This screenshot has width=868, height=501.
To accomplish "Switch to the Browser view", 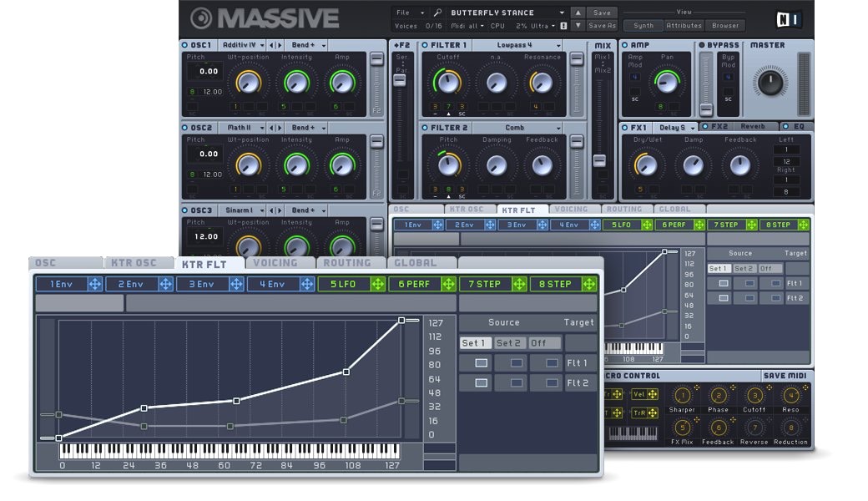I will [x=725, y=26].
